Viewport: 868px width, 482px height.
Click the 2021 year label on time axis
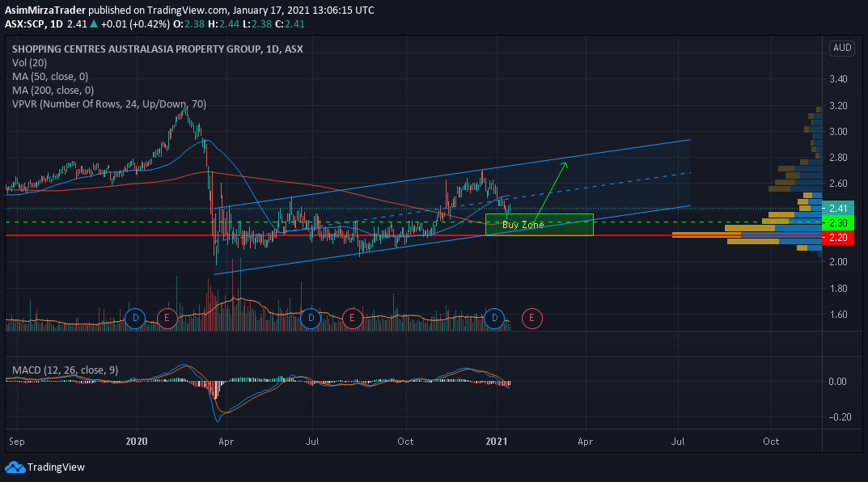tap(496, 441)
